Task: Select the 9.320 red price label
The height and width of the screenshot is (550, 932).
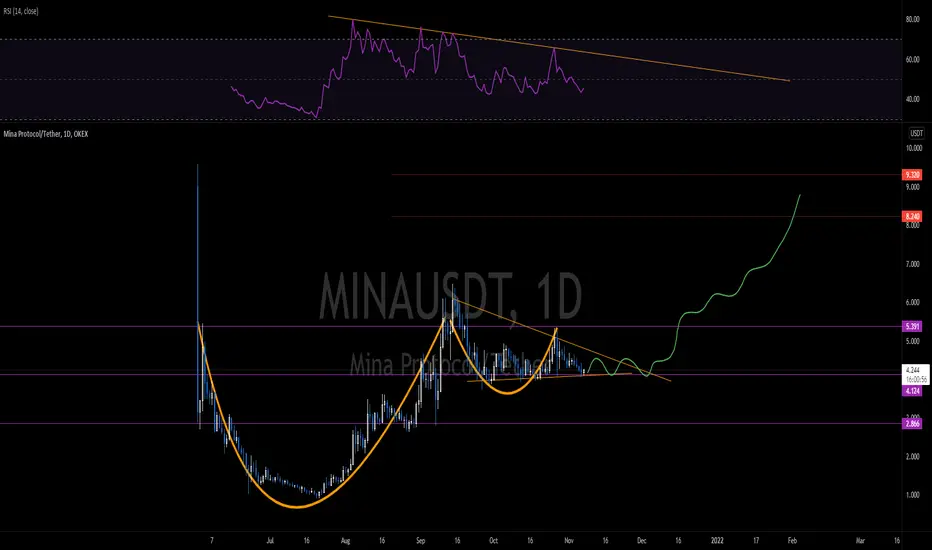Action: (912, 175)
